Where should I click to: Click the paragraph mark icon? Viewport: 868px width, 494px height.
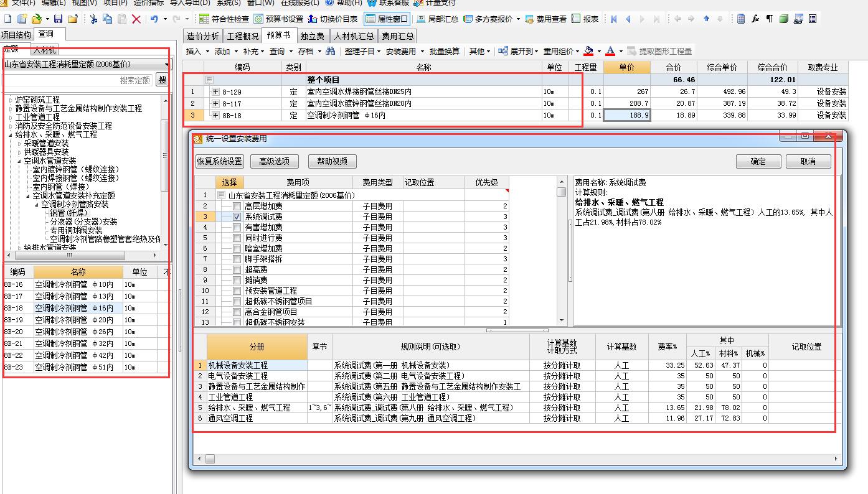click(770, 19)
